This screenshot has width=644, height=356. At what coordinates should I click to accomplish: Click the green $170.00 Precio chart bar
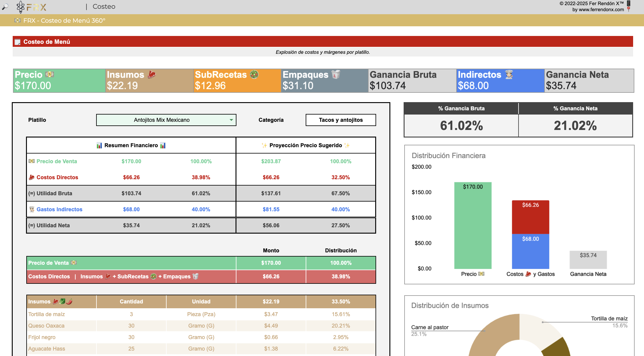click(x=473, y=225)
